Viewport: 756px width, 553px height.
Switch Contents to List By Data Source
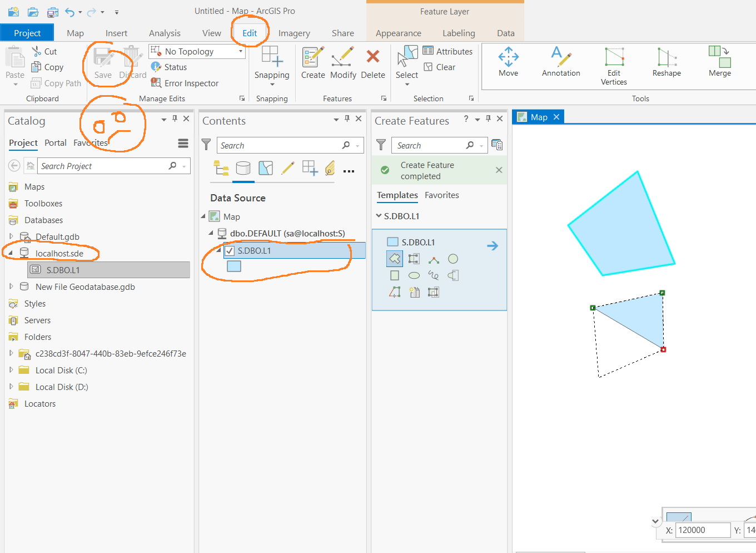coord(243,168)
